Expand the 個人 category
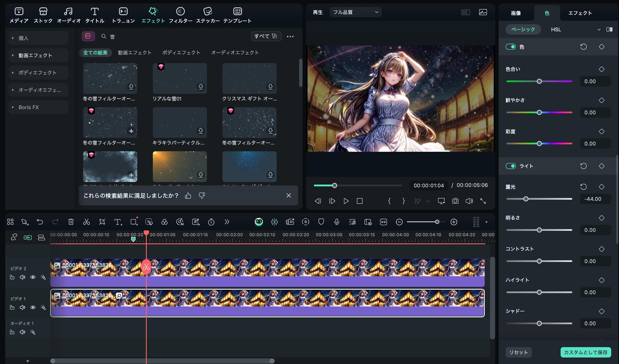 coord(38,38)
